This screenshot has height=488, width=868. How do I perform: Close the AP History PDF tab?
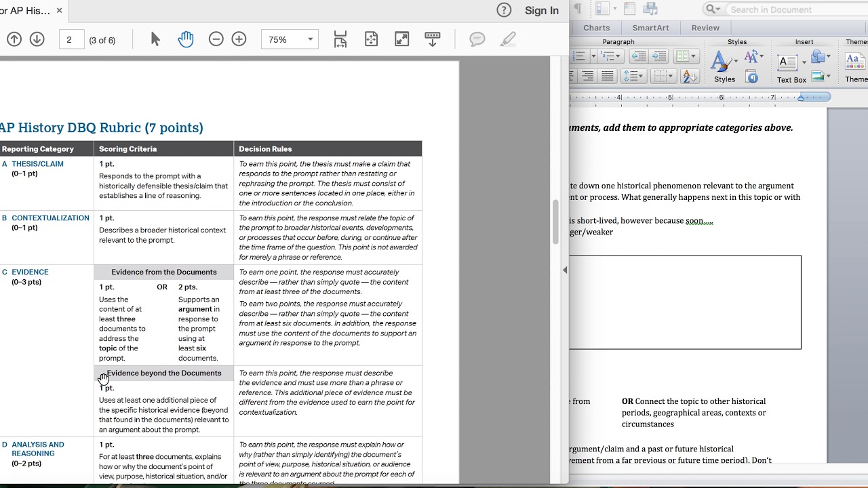60,10
